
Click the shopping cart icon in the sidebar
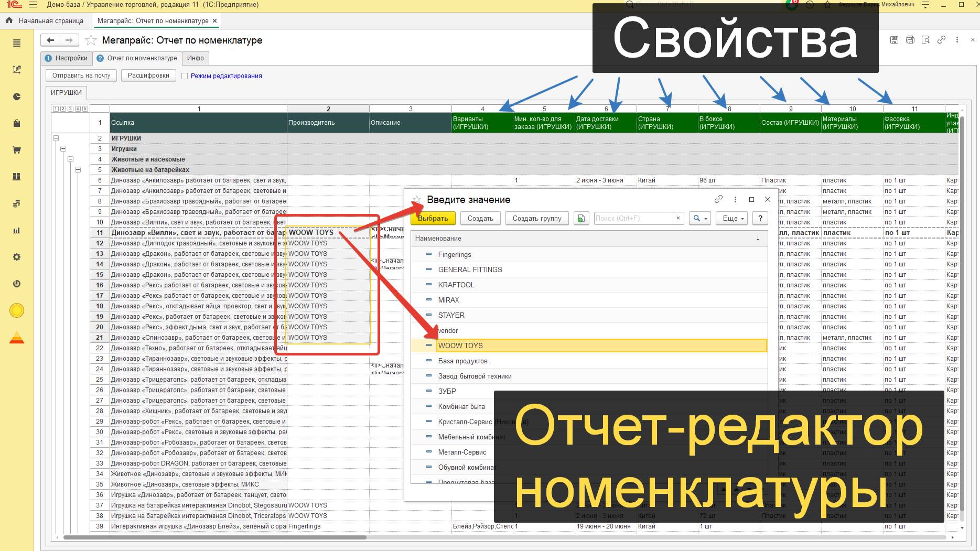[17, 149]
